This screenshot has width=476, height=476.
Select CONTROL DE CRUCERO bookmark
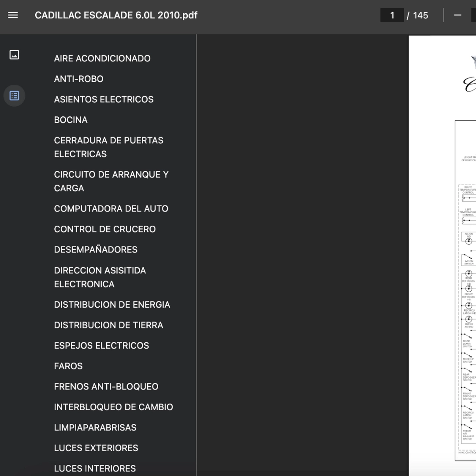click(x=105, y=229)
